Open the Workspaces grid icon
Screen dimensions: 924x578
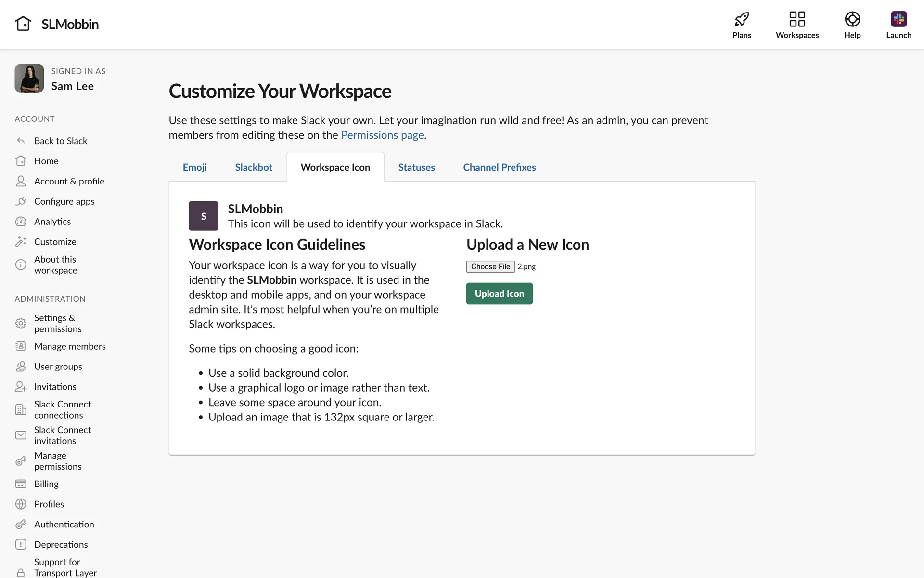click(x=797, y=19)
